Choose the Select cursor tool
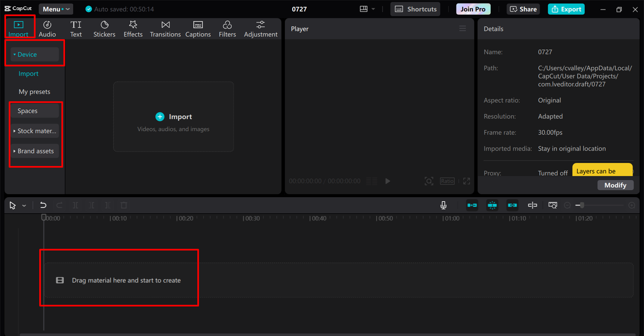 click(13, 205)
